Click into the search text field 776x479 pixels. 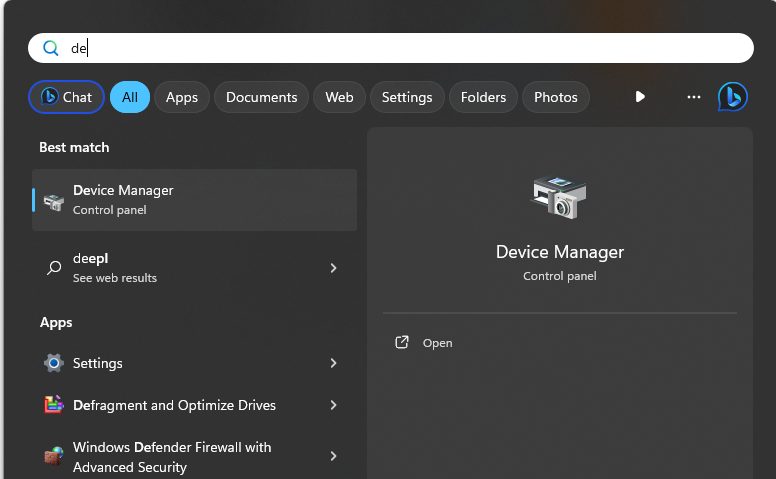click(x=400, y=48)
